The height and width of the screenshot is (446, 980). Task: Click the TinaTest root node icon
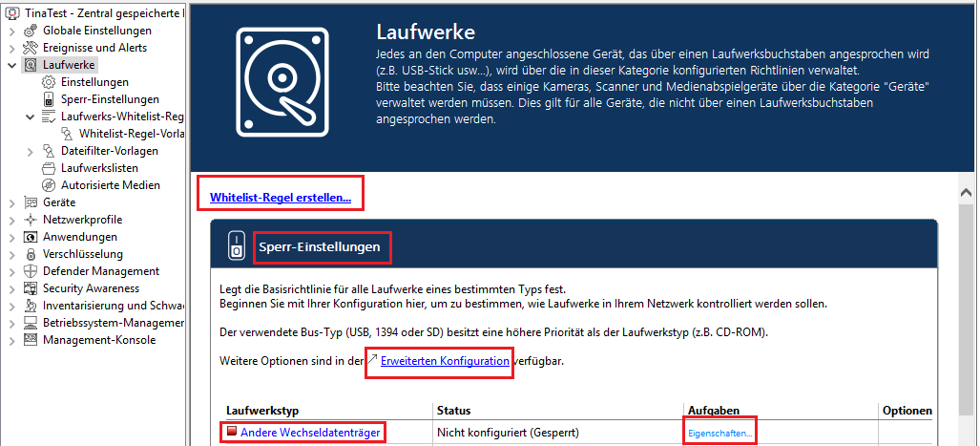click(x=13, y=13)
